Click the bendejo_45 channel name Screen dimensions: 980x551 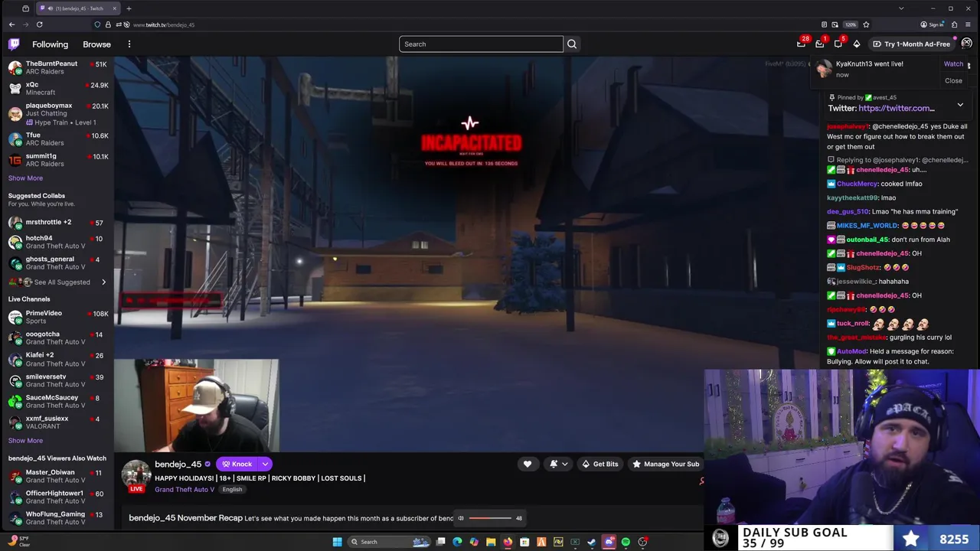pos(178,465)
